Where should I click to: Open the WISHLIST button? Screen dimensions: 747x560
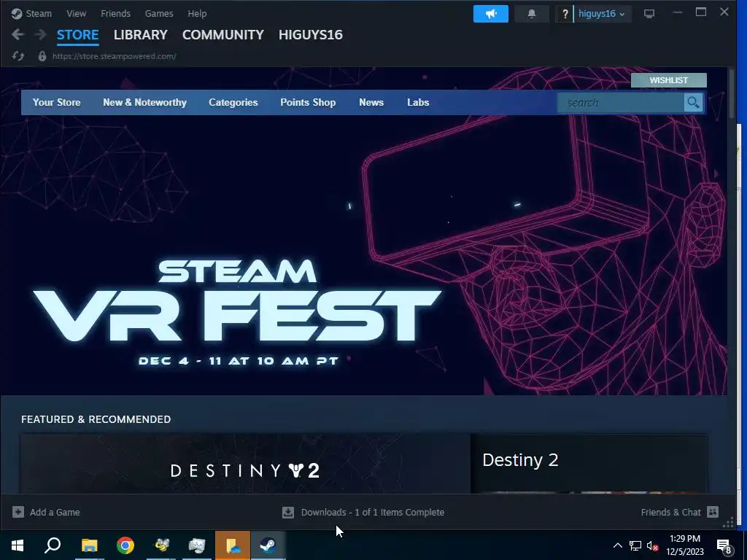[668, 80]
